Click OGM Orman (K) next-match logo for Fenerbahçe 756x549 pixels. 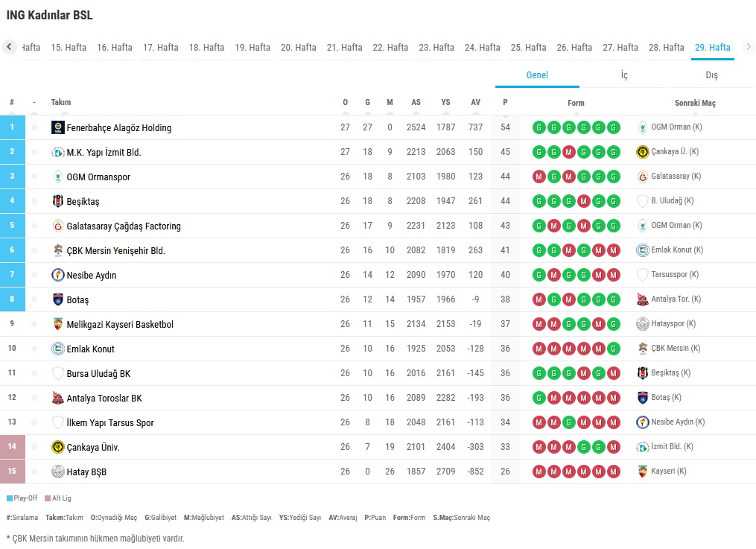pyautogui.click(x=642, y=127)
